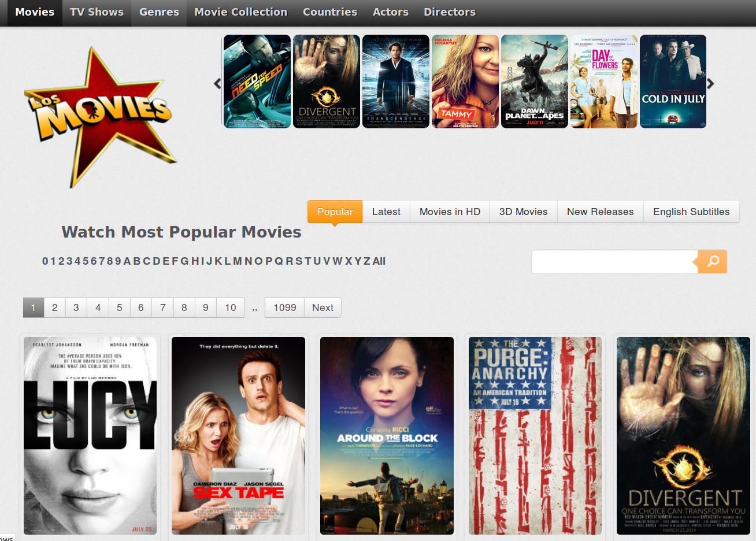Image resolution: width=756 pixels, height=541 pixels.
Task: Select the Popular tab
Action: [x=335, y=212]
